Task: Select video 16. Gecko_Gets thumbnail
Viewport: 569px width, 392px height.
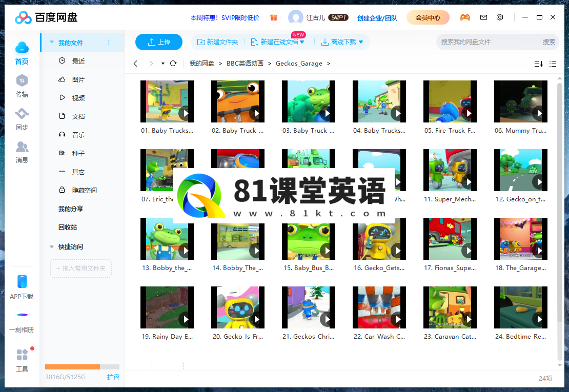Action: pos(379,239)
